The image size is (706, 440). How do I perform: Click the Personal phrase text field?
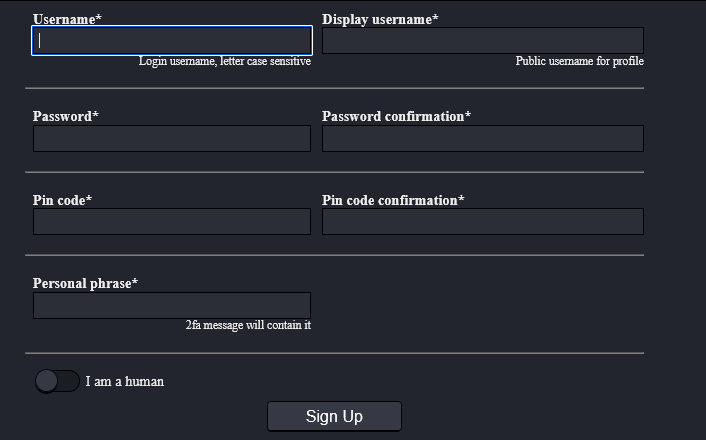[x=172, y=306]
